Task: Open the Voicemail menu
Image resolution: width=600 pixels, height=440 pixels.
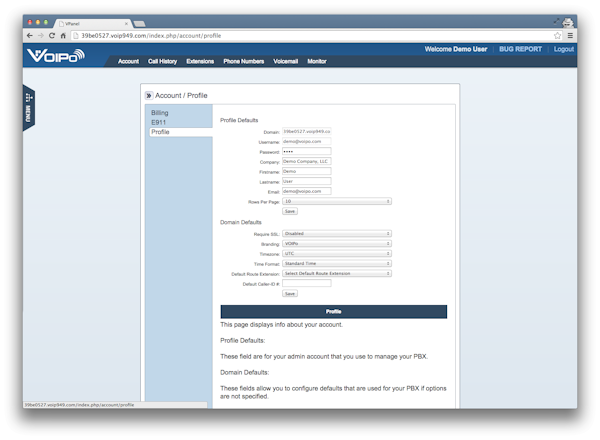Action: (285, 61)
